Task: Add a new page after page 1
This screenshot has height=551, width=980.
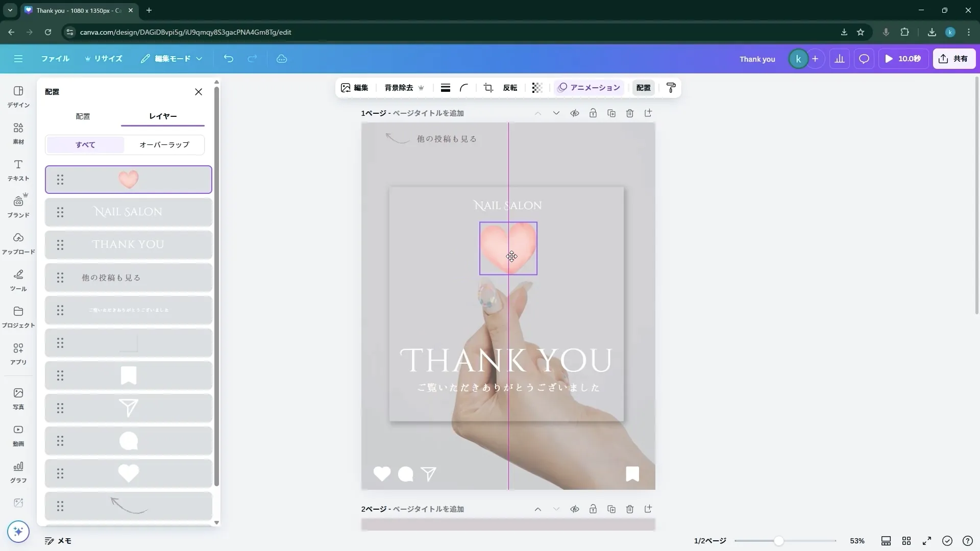Action: click(x=648, y=113)
